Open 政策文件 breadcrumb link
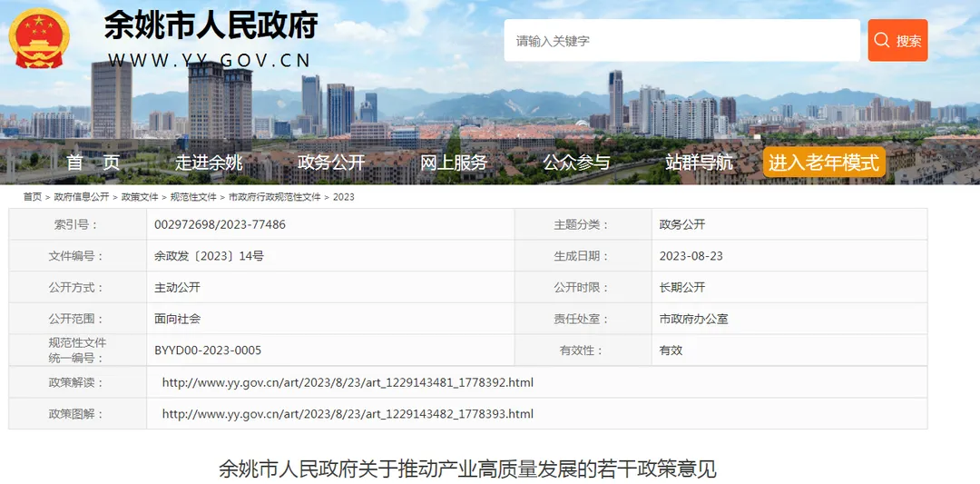Viewport: 980px width, 484px height. [140, 197]
